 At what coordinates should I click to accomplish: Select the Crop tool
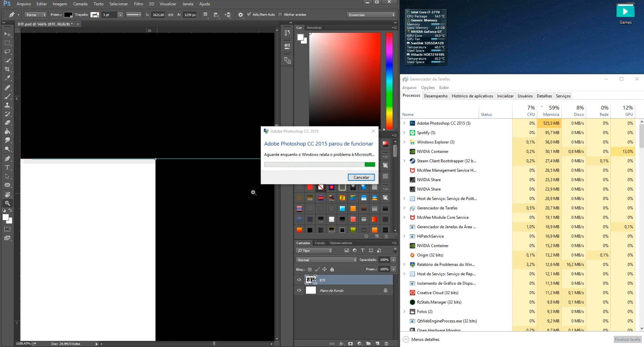[7, 69]
